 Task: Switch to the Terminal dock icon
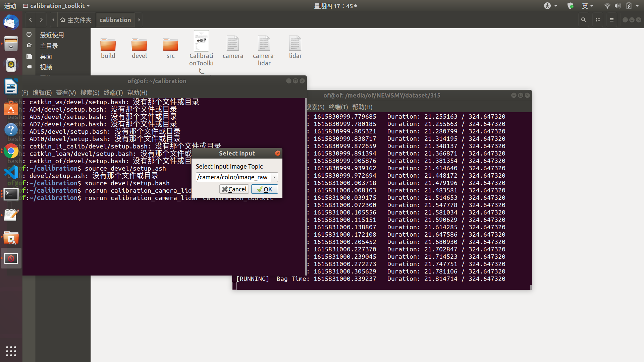pyautogui.click(x=11, y=194)
